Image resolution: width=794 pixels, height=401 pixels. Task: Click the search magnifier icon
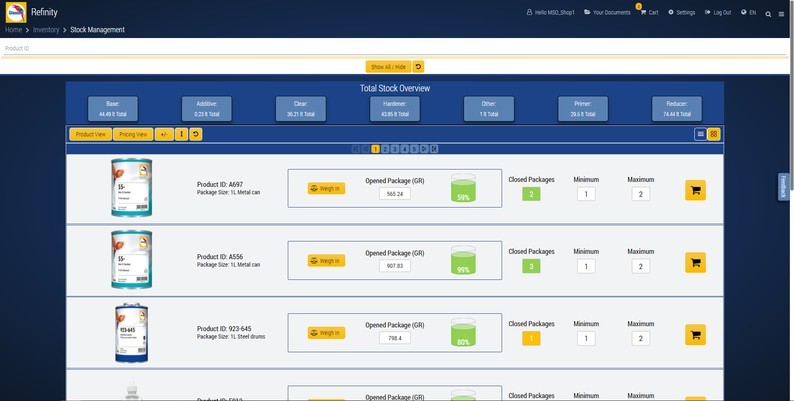tap(768, 14)
